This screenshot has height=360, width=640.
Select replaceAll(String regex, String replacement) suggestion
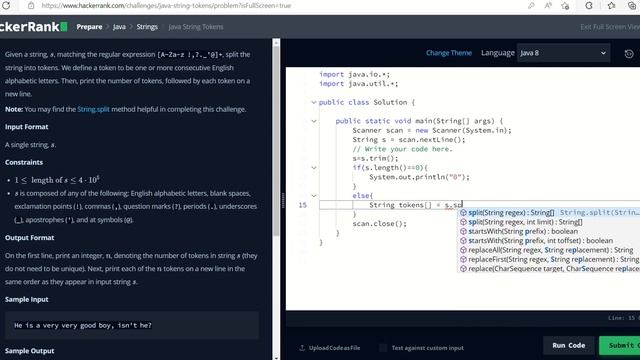tap(549, 250)
